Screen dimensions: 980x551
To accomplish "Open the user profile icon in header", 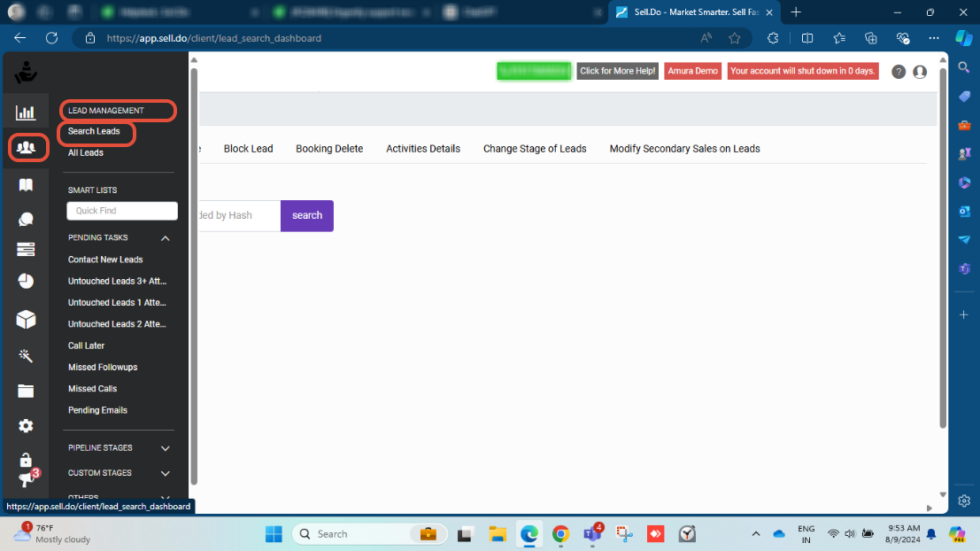I will (x=920, y=72).
